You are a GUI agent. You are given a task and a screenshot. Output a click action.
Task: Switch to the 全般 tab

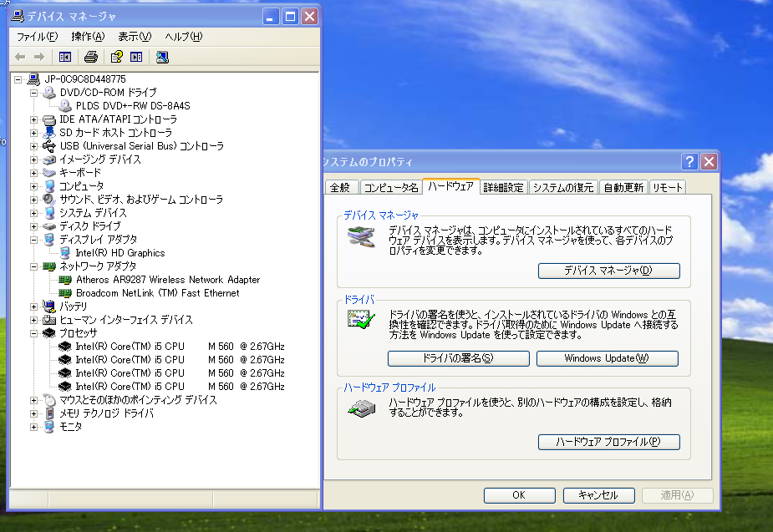pyautogui.click(x=340, y=188)
